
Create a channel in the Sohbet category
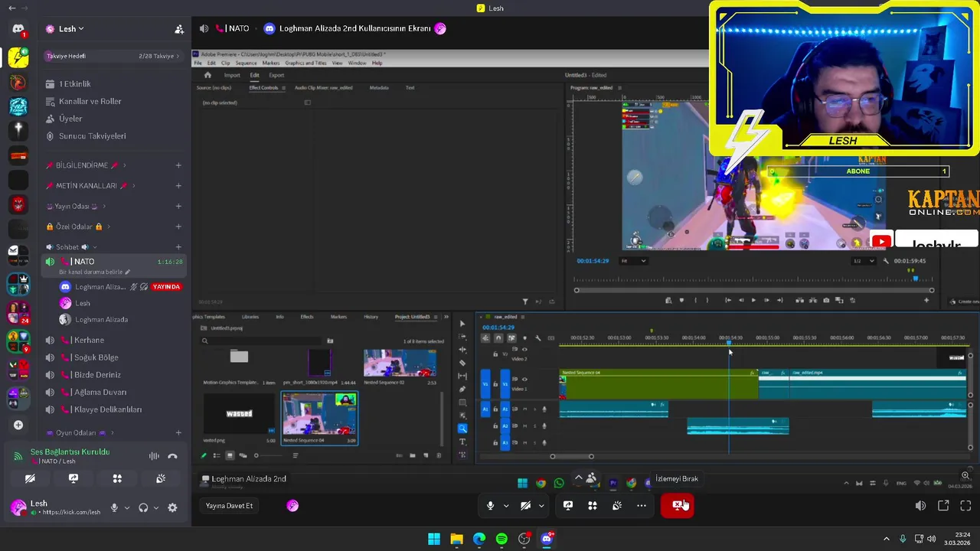[178, 247]
